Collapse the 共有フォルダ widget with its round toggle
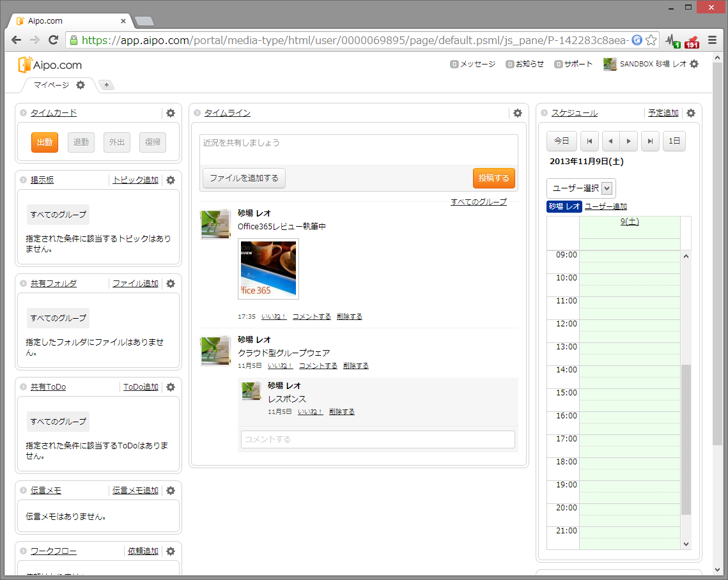The height and width of the screenshot is (580, 728). (23, 283)
